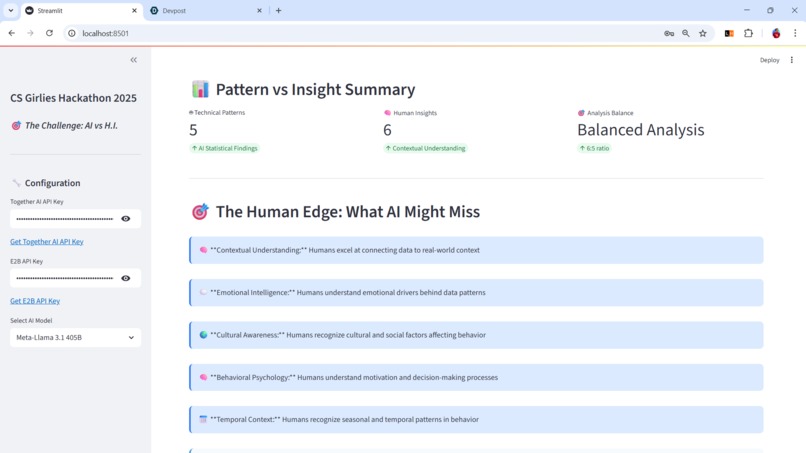Switch to the Devpost tab

206,10
